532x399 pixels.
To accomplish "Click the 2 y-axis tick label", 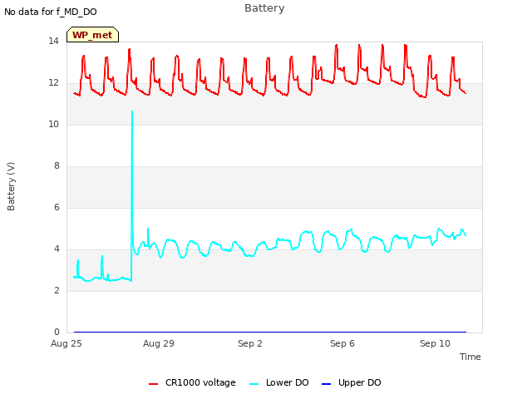I will pos(57,291).
